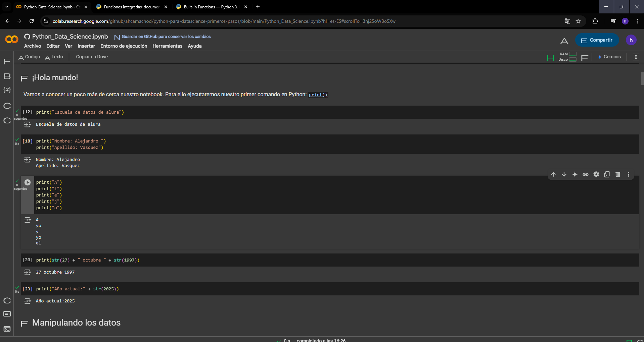
Task: Open the Ver menu
Action: (x=68, y=46)
